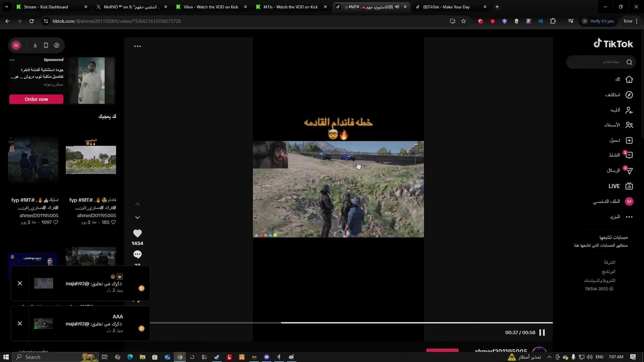Click the install app icon in address bar
Screen dimensions: 644x362
pos(452,21)
